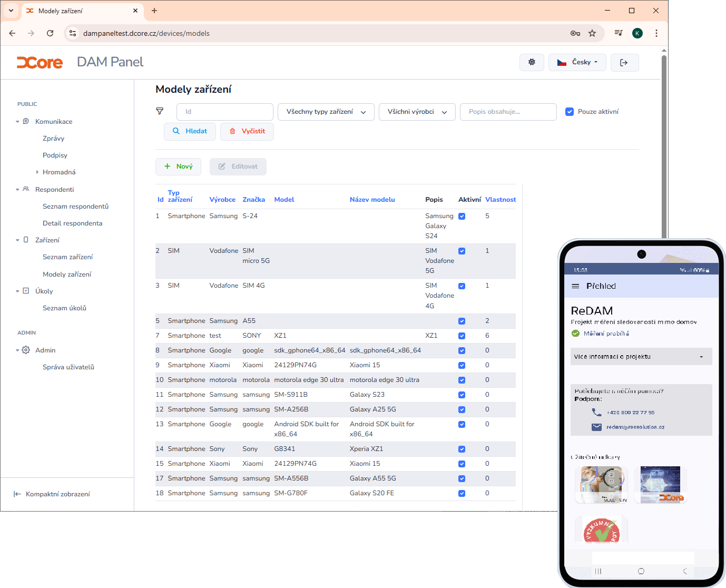Viewport: 726px width, 588px height.
Task: Toggle Aktivní checkbox for Samsung S-24 row
Action: [462, 216]
